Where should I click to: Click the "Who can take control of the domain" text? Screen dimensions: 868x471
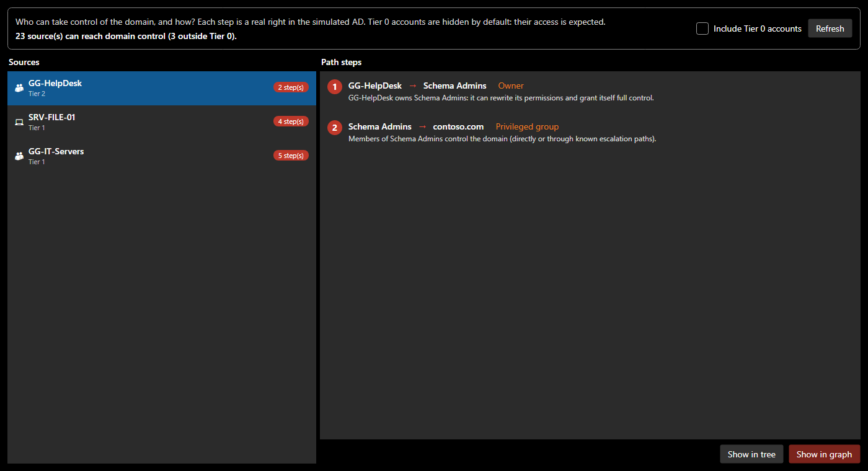[x=310, y=22]
